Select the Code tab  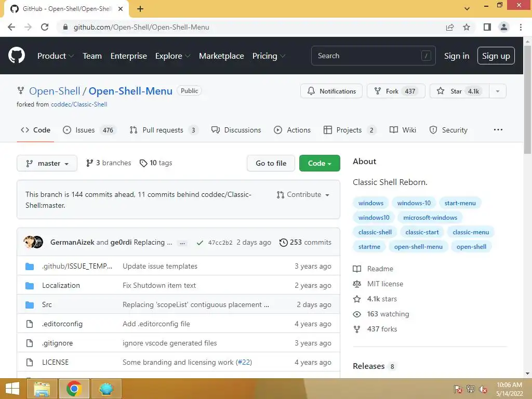click(x=35, y=130)
